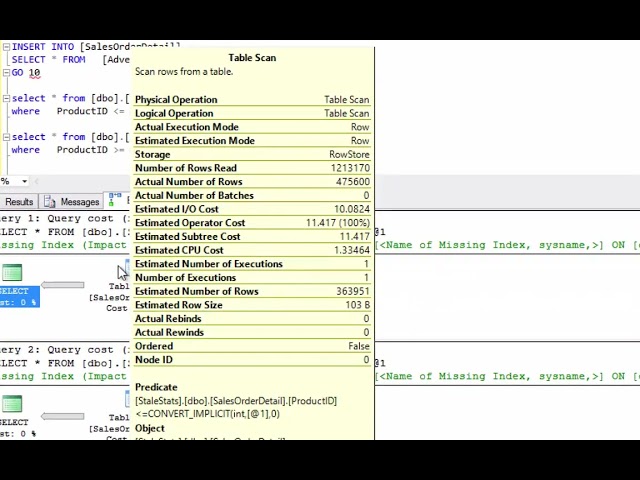Click the data flow arrow in Query 2

tap(63, 416)
